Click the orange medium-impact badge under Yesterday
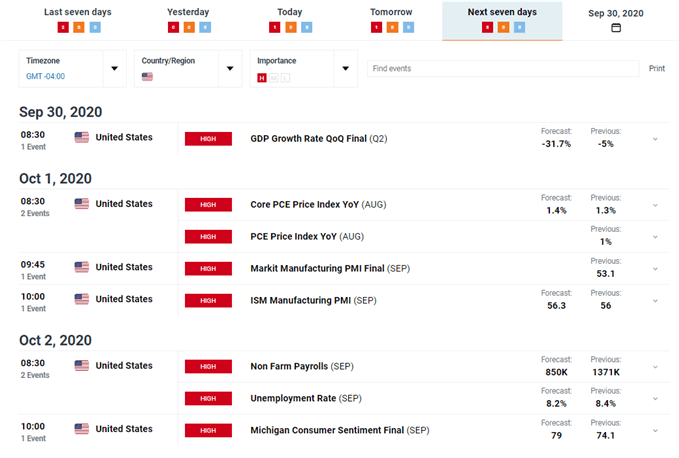This screenshot has height=458, width=679. pyautogui.click(x=189, y=28)
